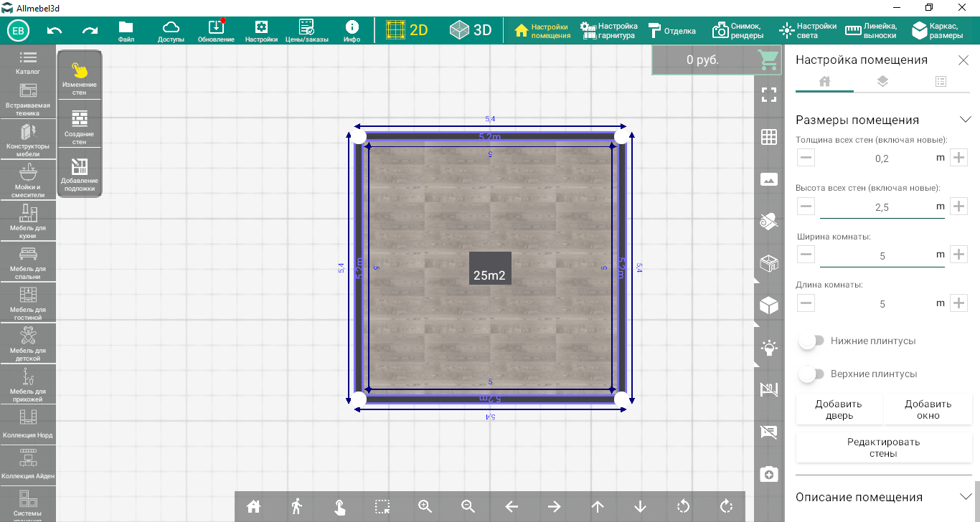Click the EB user avatar
Screen dimensions: 980x522
pyautogui.click(x=18, y=30)
